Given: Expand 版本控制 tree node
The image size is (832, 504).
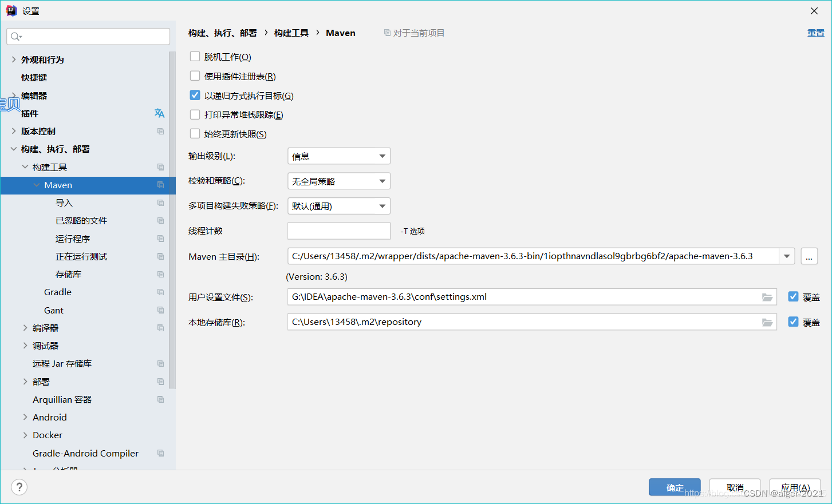Looking at the screenshot, I should [14, 131].
